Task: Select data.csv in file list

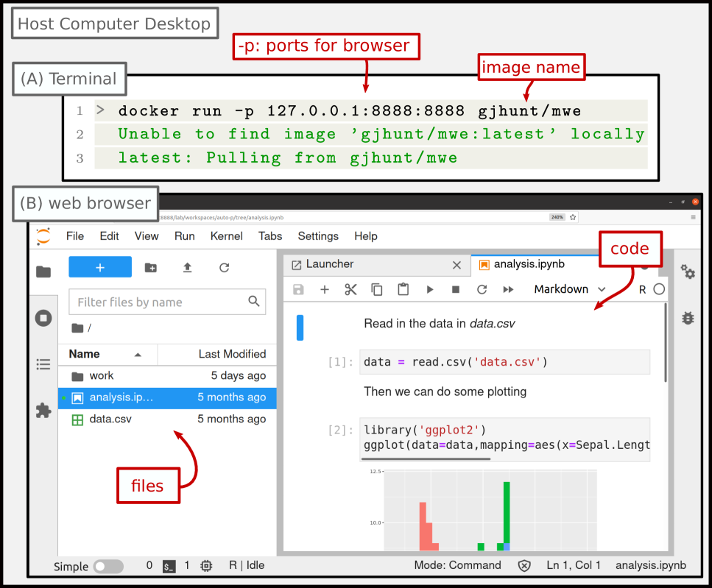Action: (x=167, y=419)
